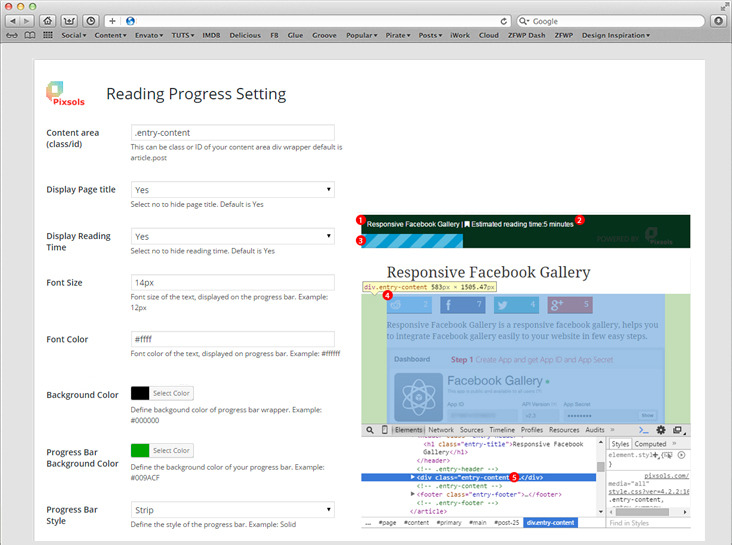This screenshot has width=732, height=545.
Task: Open the Reading List glasses icon
Action: pos(12,35)
